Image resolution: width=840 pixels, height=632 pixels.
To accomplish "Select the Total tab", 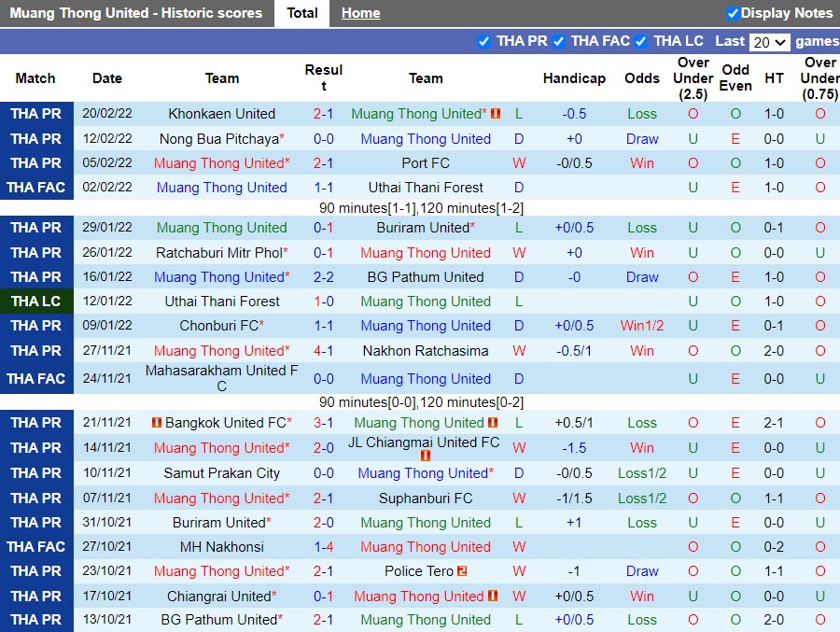I will (301, 12).
